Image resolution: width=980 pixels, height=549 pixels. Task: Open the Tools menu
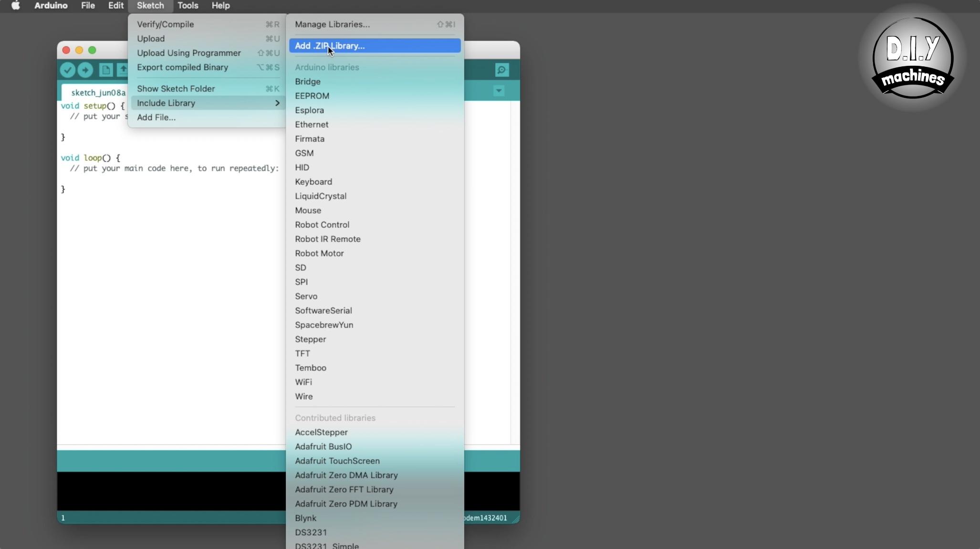[188, 6]
